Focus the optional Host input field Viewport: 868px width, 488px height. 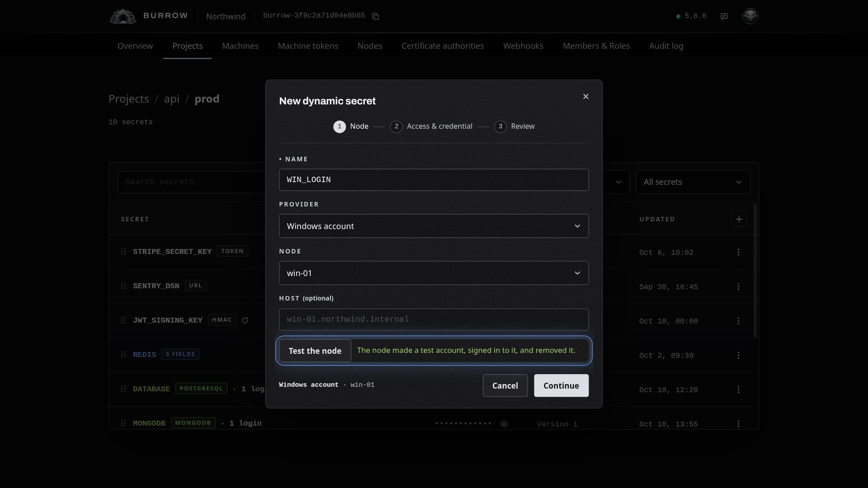(434, 319)
